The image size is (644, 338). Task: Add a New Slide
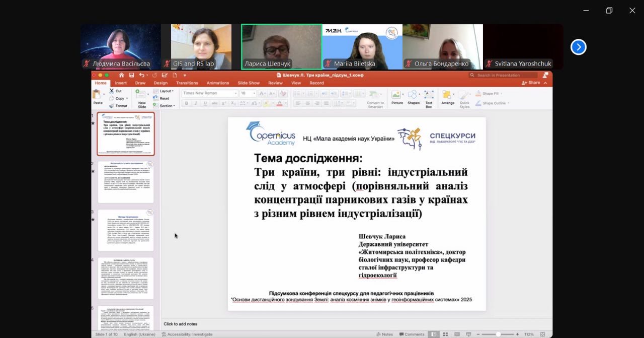141,97
